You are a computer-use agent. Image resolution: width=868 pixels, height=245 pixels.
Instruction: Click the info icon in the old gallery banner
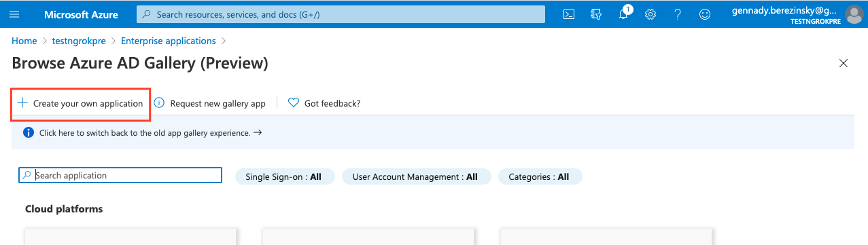tap(29, 133)
